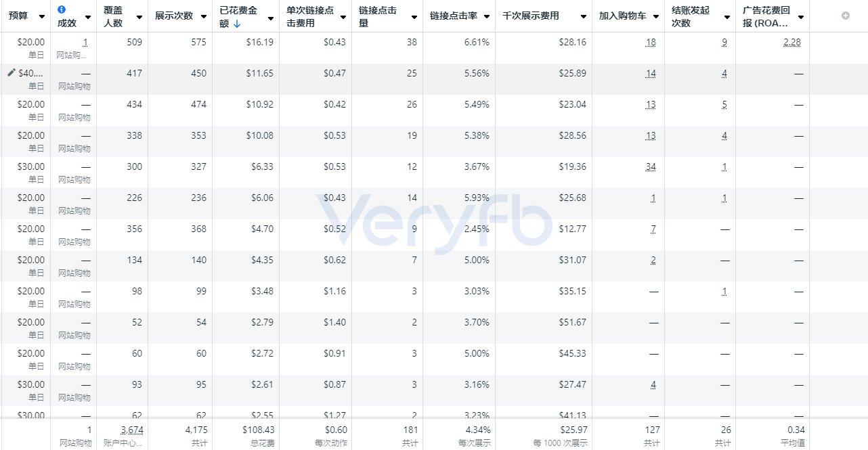Open the 已花费金额 column dropdown arrow
The height and width of the screenshot is (450, 868).
pos(271,17)
